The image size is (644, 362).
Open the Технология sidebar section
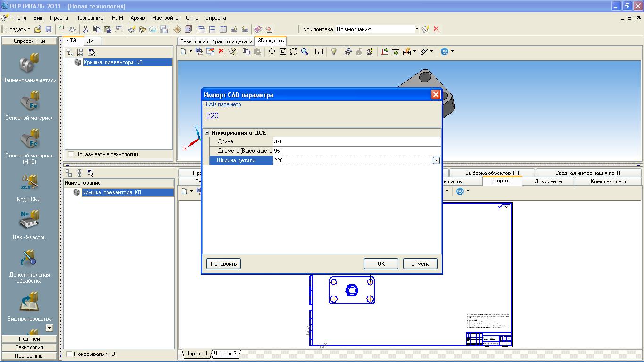(29, 347)
